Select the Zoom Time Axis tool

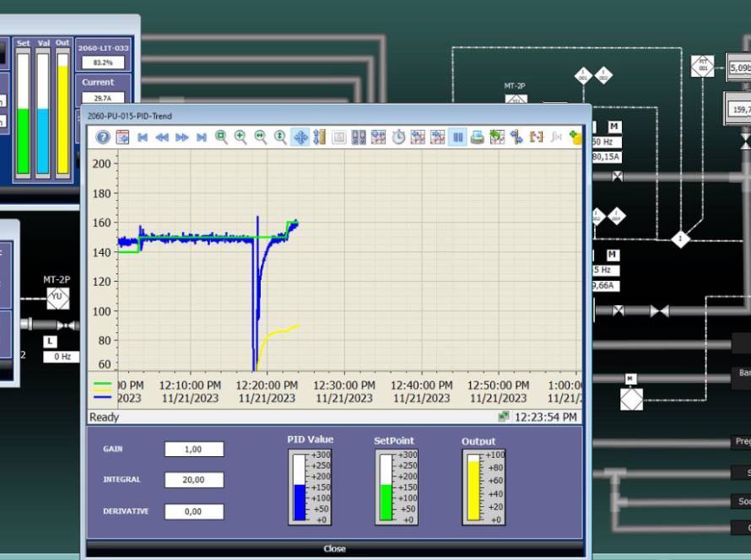point(260,137)
